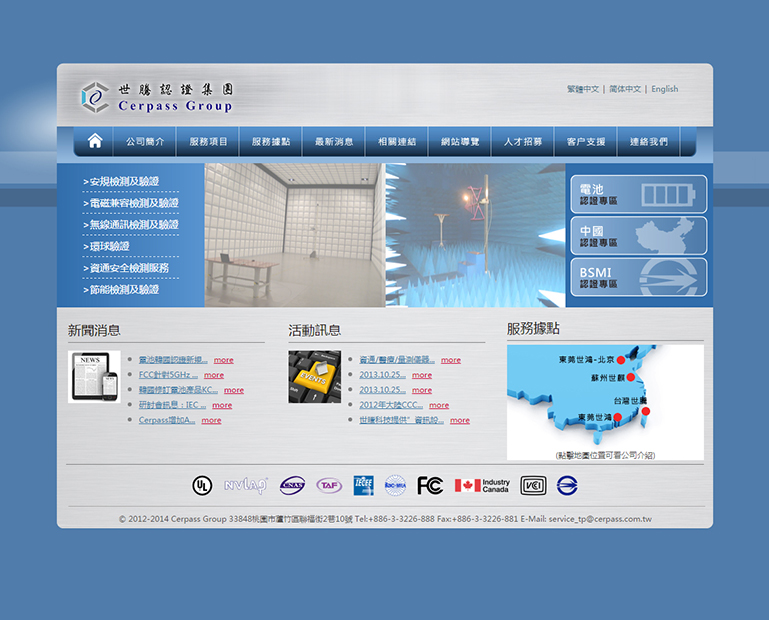This screenshot has width=769, height=620.
Task: Open the 2012年大陸CCC event item
Action: coord(391,405)
